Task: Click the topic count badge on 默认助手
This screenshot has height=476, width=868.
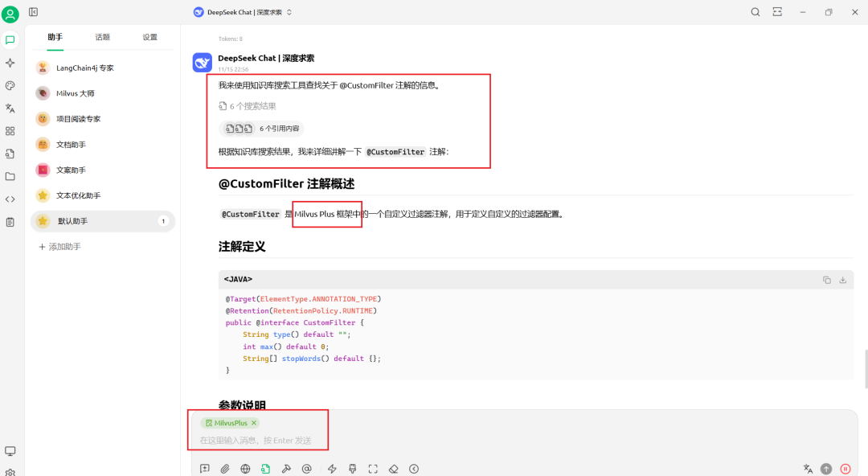Action: (x=163, y=221)
